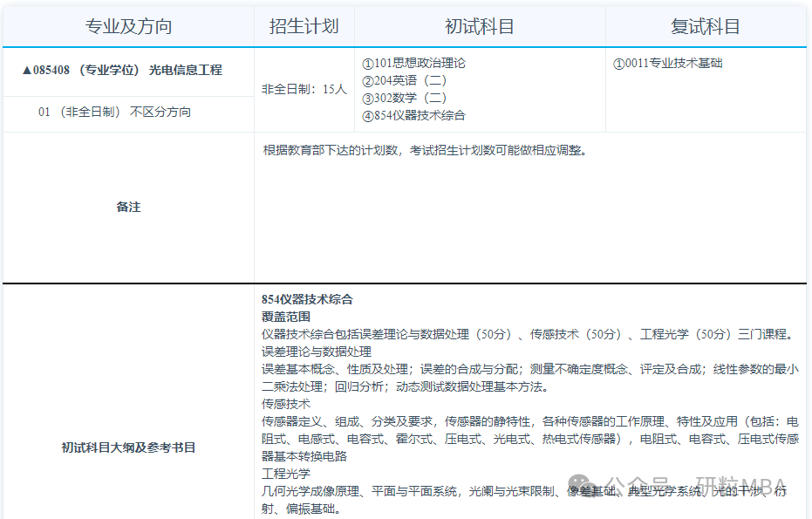The width and height of the screenshot is (812, 519).
Task: Click the ③302数学(二) subject line
Action: 404,98
